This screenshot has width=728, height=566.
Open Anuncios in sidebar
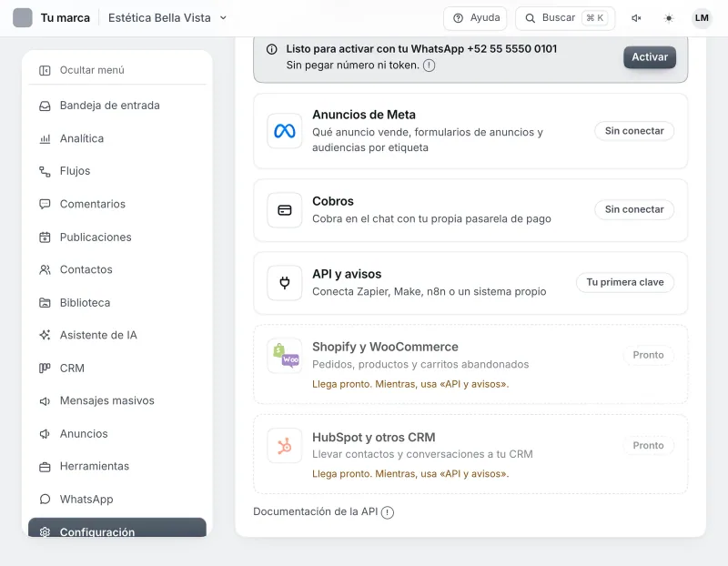click(117, 434)
